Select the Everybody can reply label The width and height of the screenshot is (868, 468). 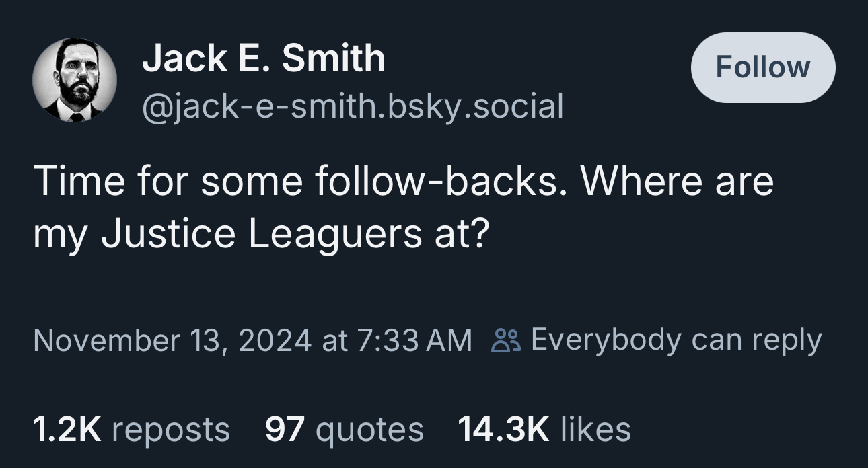pyautogui.click(x=676, y=340)
